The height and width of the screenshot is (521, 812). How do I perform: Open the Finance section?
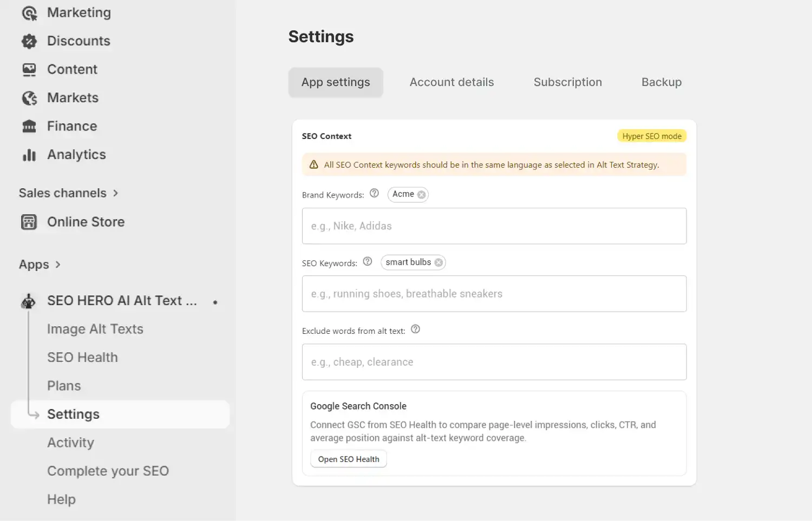coord(72,126)
